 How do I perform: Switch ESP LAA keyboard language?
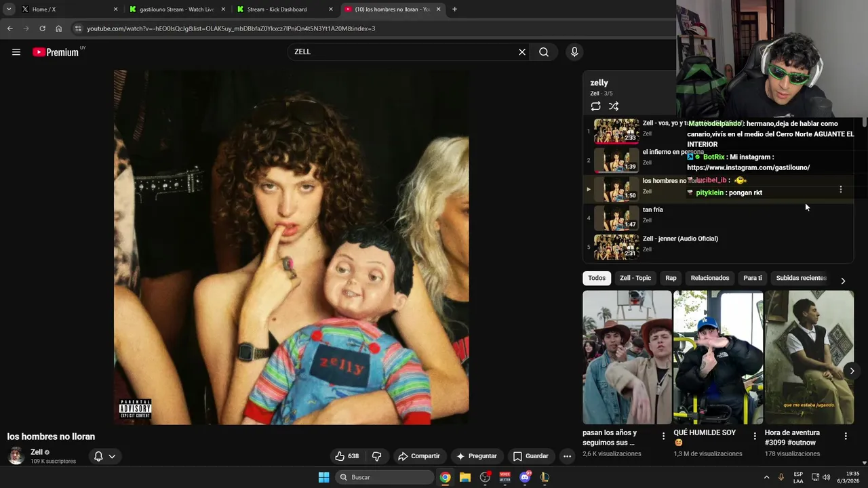click(x=798, y=477)
